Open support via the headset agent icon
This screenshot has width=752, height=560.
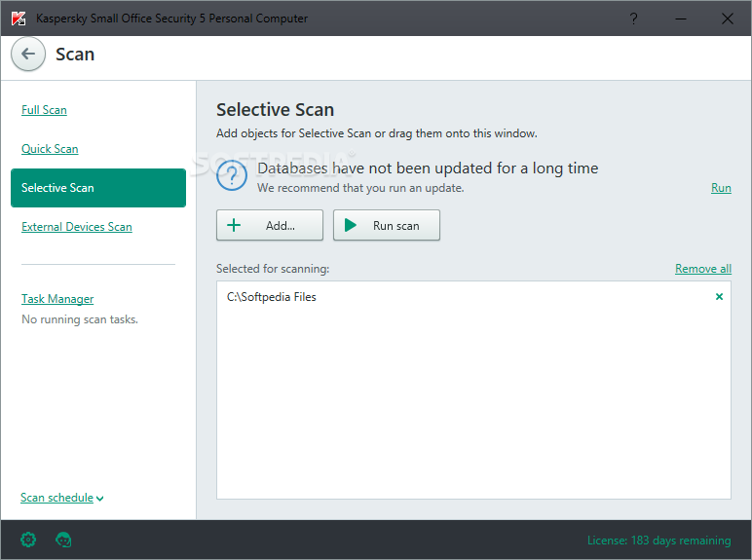coord(63,540)
